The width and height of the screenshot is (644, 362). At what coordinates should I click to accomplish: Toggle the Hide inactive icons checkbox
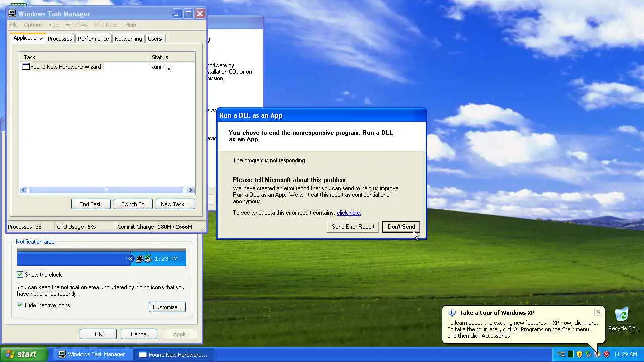20,305
